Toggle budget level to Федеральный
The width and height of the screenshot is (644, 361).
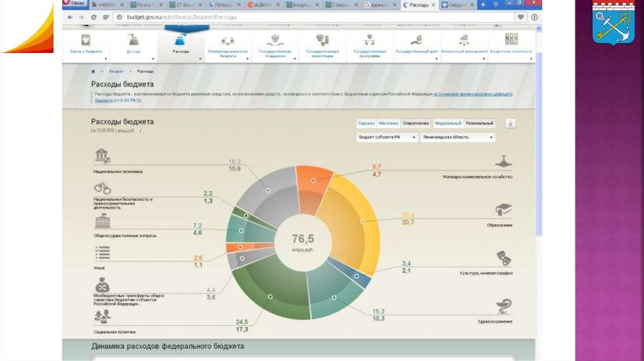click(448, 123)
